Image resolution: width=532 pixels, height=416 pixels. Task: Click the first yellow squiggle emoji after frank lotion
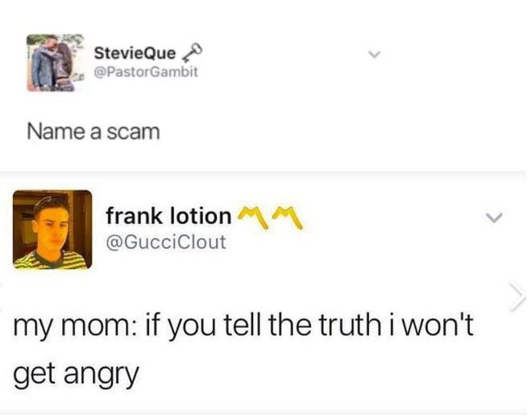[253, 217]
